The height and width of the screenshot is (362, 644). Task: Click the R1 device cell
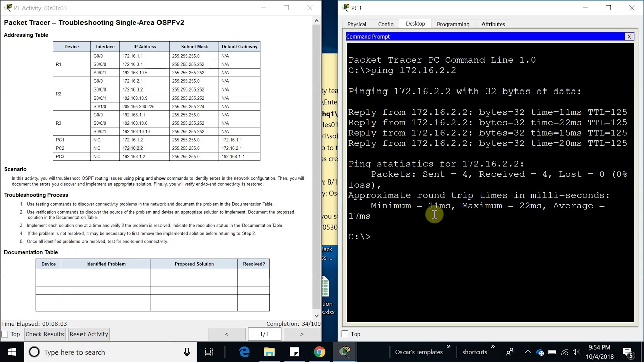pos(71,64)
